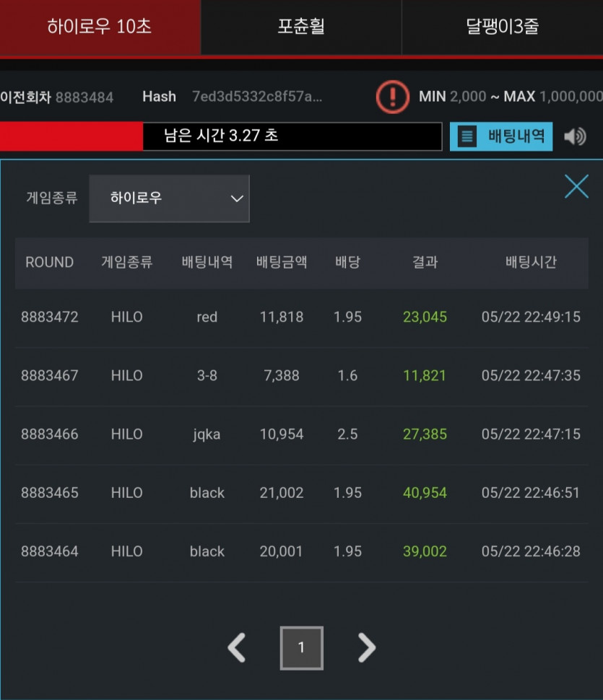Image resolution: width=603 pixels, height=700 pixels.
Task: Select round 8883472 row
Action: 302,318
